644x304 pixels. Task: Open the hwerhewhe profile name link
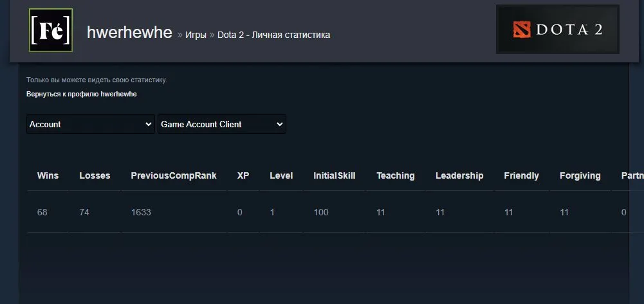129,32
